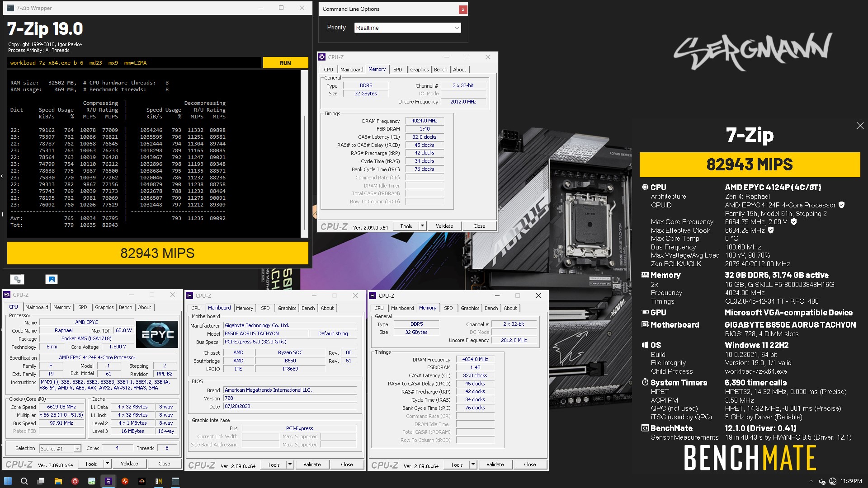This screenshot has height=488, width=868.
Task: Close the BenchMate result panel with X
Action: click(860, 126)
